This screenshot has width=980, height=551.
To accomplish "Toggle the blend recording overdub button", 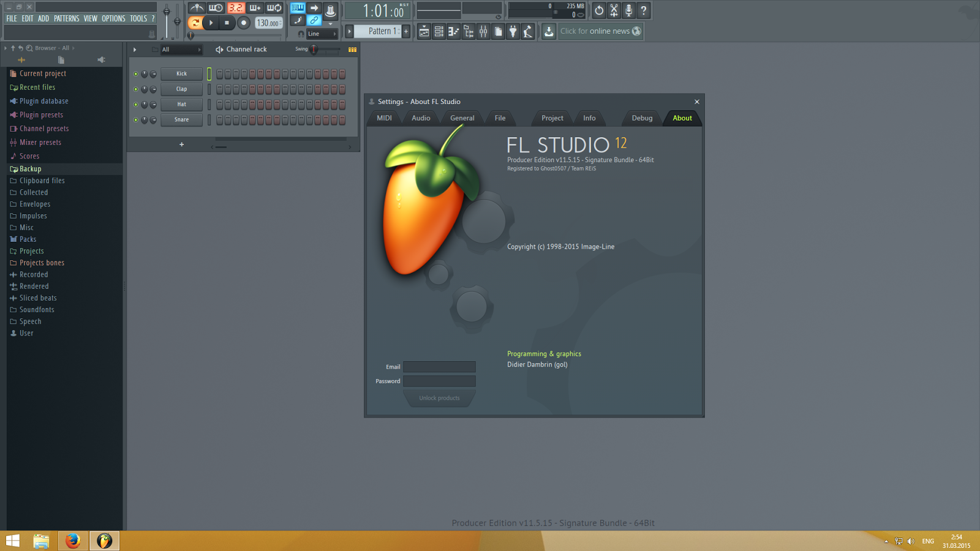I will point(255,8).
